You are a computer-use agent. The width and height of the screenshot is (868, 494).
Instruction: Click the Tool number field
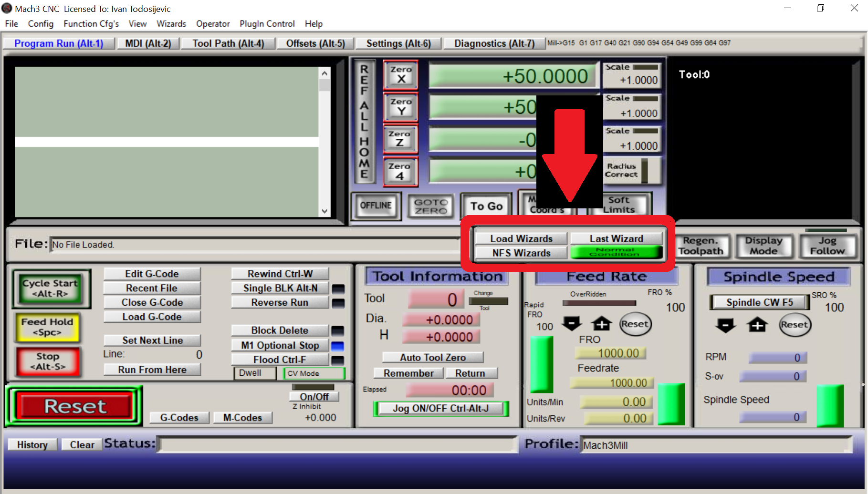[436, 299]
